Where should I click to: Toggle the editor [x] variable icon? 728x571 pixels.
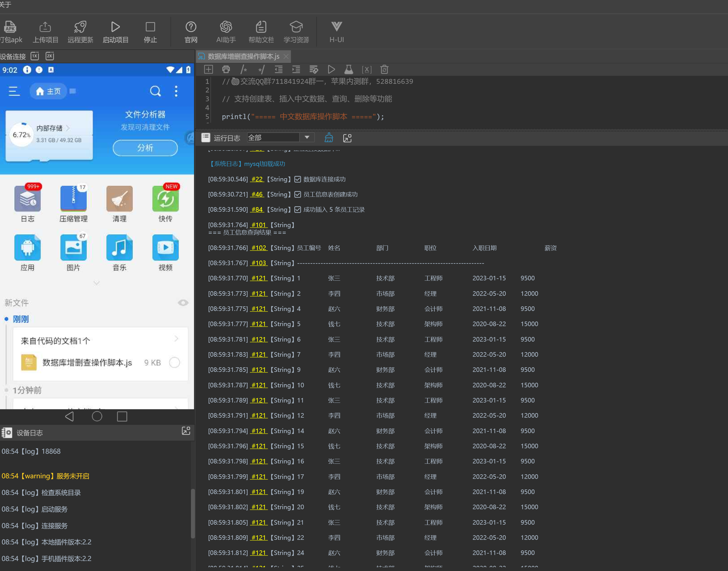pos(366,70)
